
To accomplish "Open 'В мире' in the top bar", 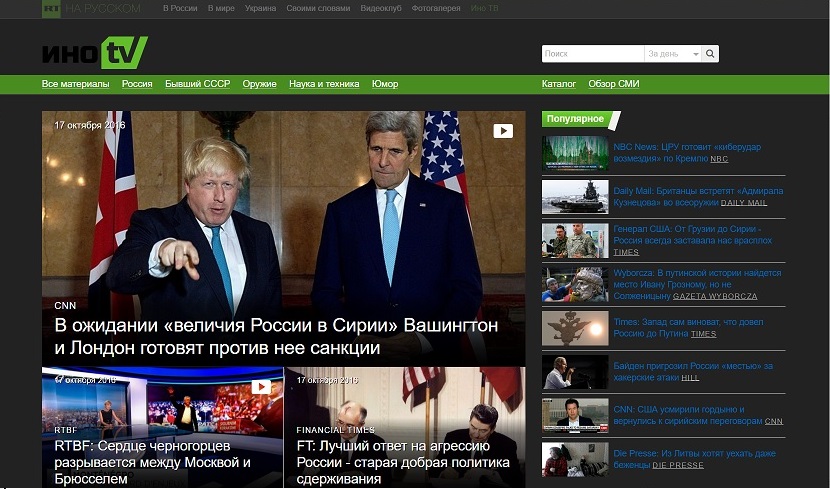I will [221, 8].
